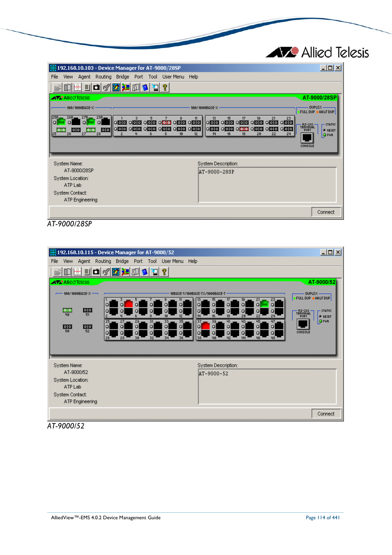Click wrench icon in AT-9000/28SP toolbar
392x555 pixels.
click(x=106, y=88)
